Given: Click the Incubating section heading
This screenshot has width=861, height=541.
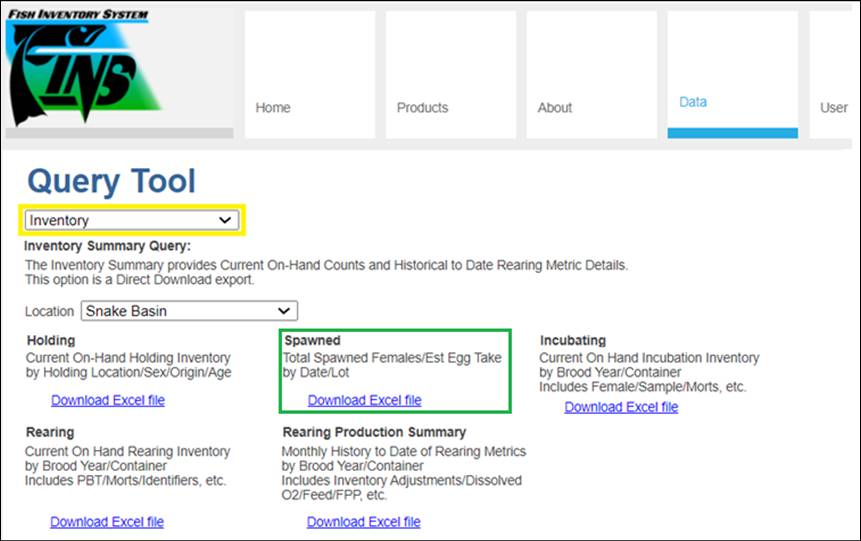Looking at the screenshot, I should tap(573, 341).
